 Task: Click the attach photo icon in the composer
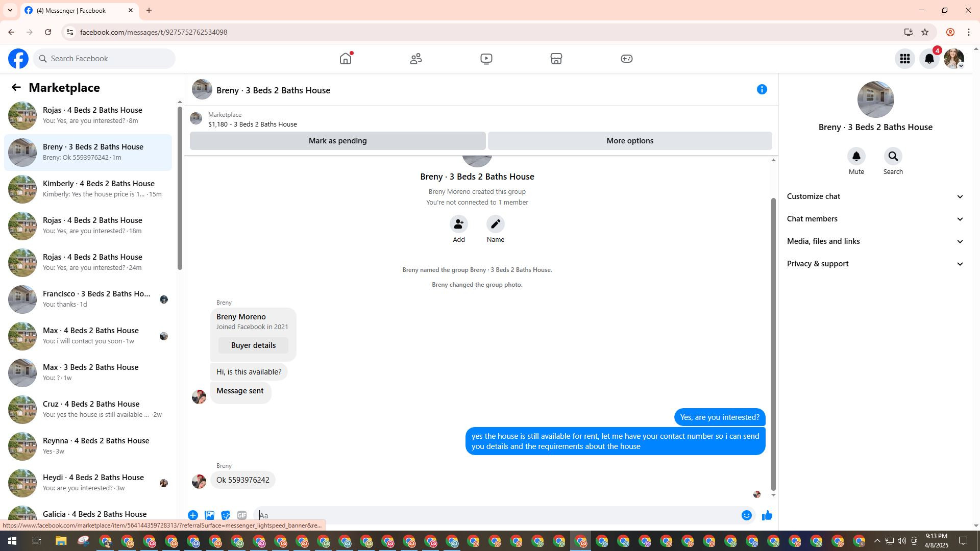[x=209, y=515]
